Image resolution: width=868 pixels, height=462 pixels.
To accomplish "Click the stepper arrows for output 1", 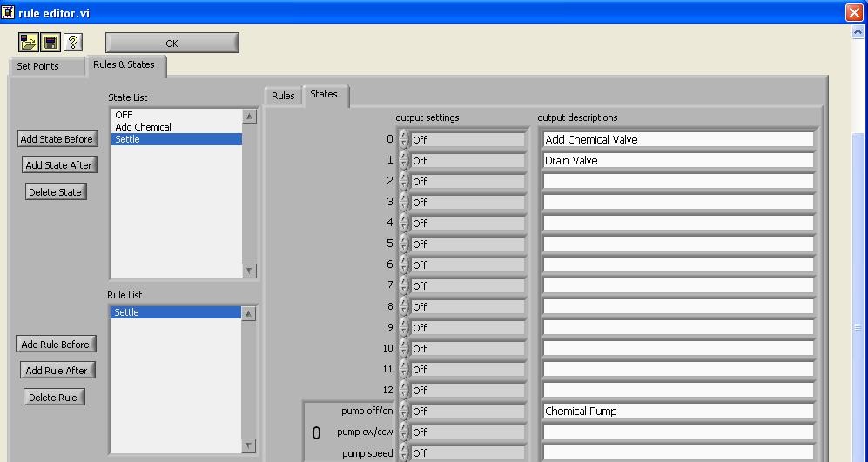I will pos(404,160).
